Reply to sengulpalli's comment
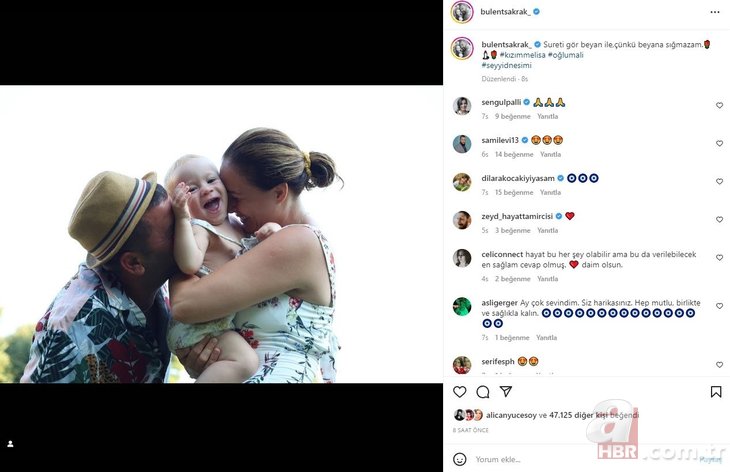The width and height of the screenshot is (730, 472). [547, 116]
